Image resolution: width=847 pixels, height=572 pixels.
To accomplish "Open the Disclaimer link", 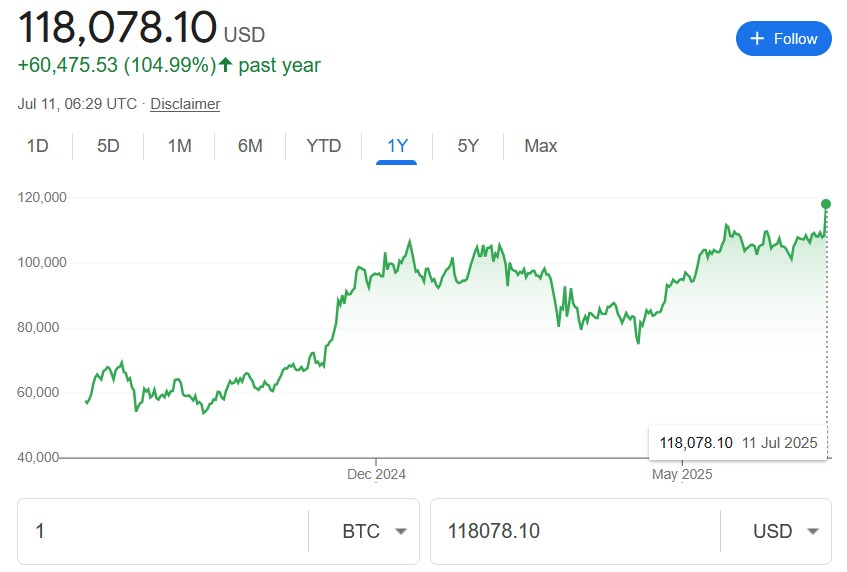I will point(185,104).
